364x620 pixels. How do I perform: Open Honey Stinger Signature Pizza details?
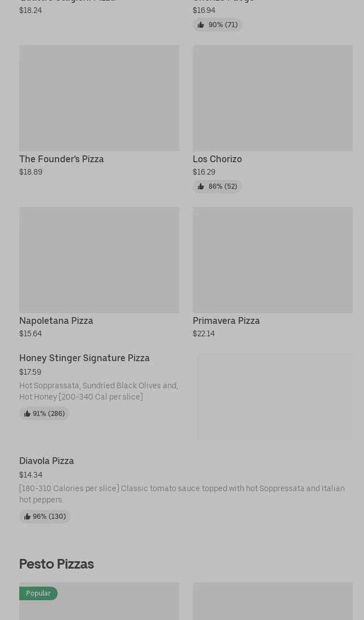84,358
